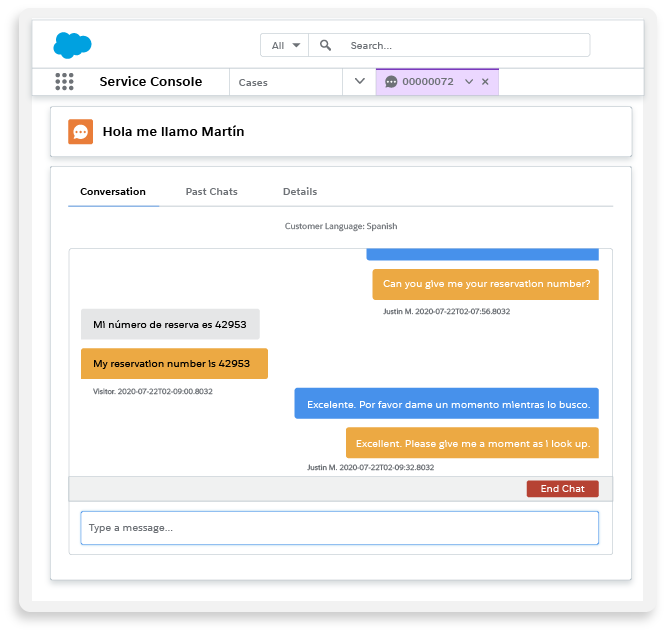668x634 pixels.
Task: Click the orange chat icon beside Hola me llamo Martín
Action: coord(80,131)
